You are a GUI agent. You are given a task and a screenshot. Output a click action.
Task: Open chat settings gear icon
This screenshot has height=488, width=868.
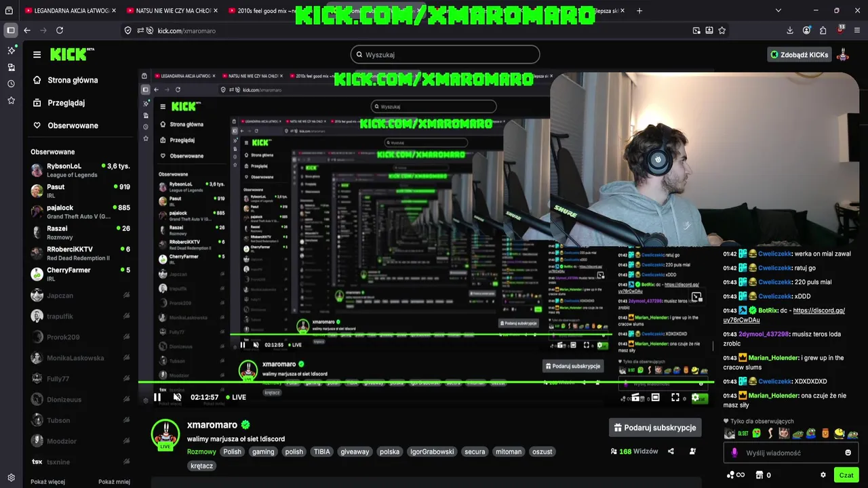823,475
